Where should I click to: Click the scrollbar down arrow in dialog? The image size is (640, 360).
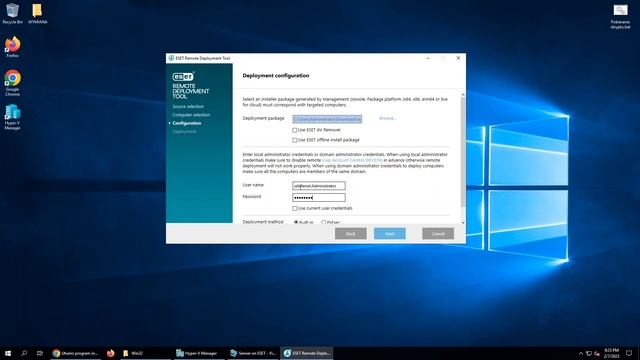(x=463, y=222)
